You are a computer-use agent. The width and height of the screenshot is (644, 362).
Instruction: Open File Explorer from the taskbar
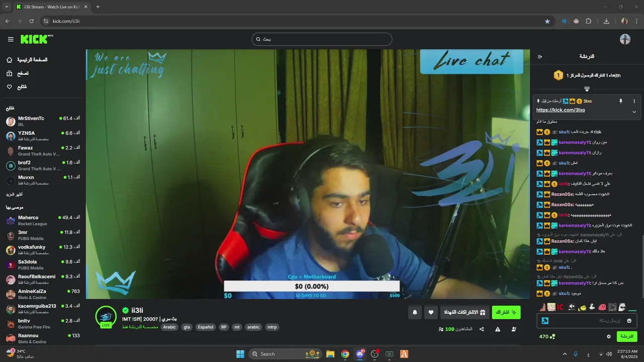pyautogui.click(x=330, y=354)
